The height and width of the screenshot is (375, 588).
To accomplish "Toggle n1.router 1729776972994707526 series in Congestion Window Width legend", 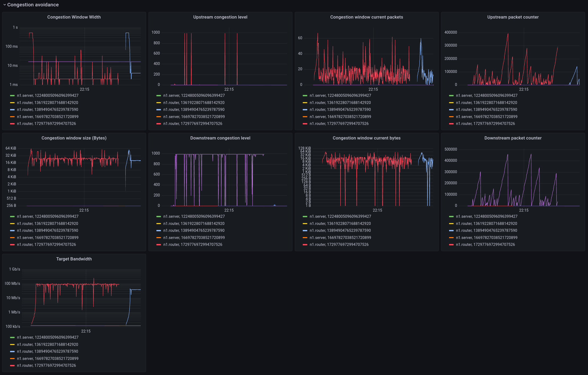I will [46, 124].
